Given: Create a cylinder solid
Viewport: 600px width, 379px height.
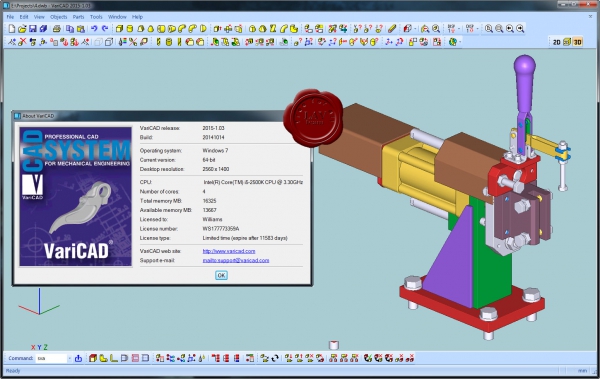Looking at the screenshot, I should 130,29.
